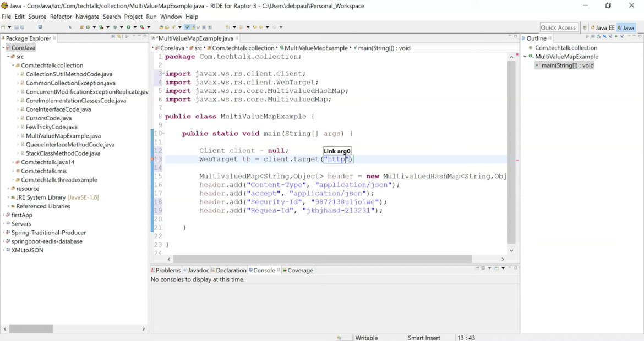Click MultiValueMapExample in the breadcrumb
The width and height of the screenshot is (644, 341).
pos(316,48)
